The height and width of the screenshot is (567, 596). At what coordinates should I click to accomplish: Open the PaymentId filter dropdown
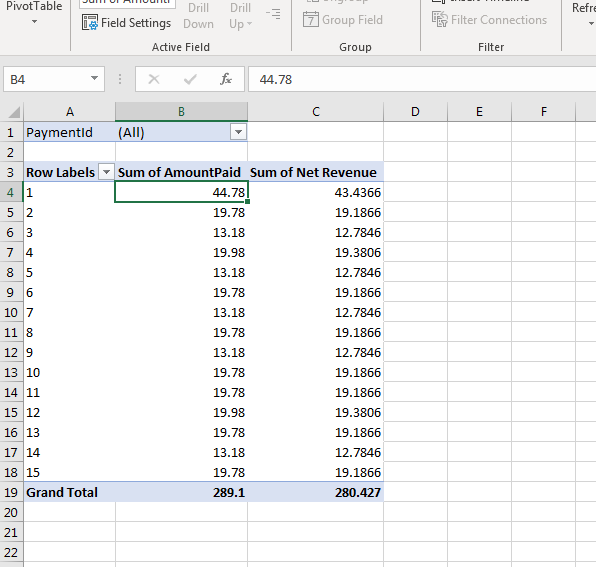[238, 132]
